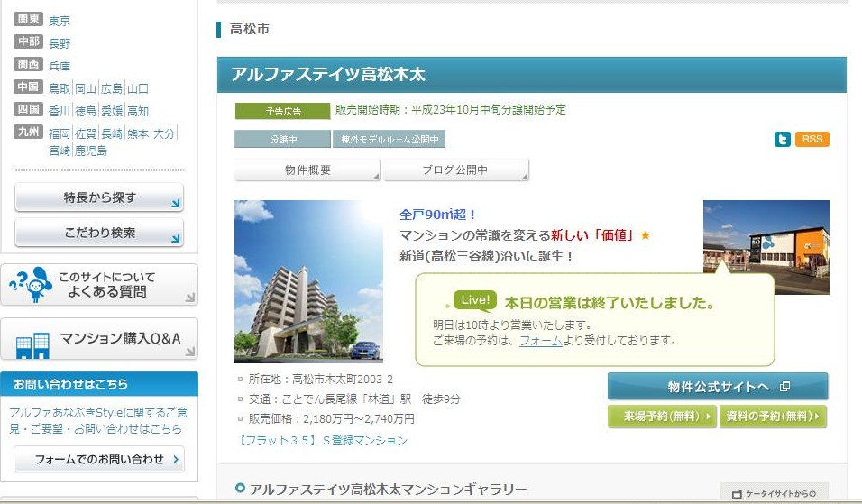Image resolution: width=862 pixels, height=504 pixels.
Task: Open 山口 prefecture link
Action: click(x=137, y=88)
